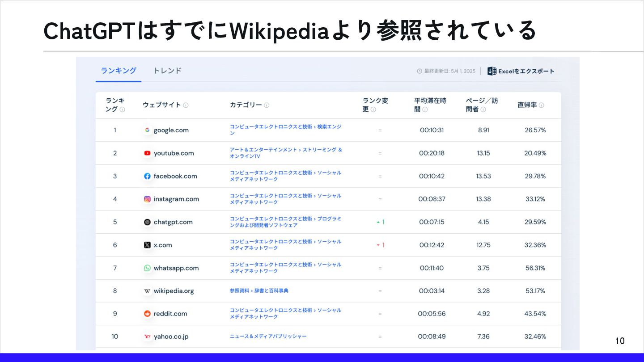Click the 7.36 pages value for yahoo.co.jp
Screen dimensions: 644x362
(x=483, y=337)
